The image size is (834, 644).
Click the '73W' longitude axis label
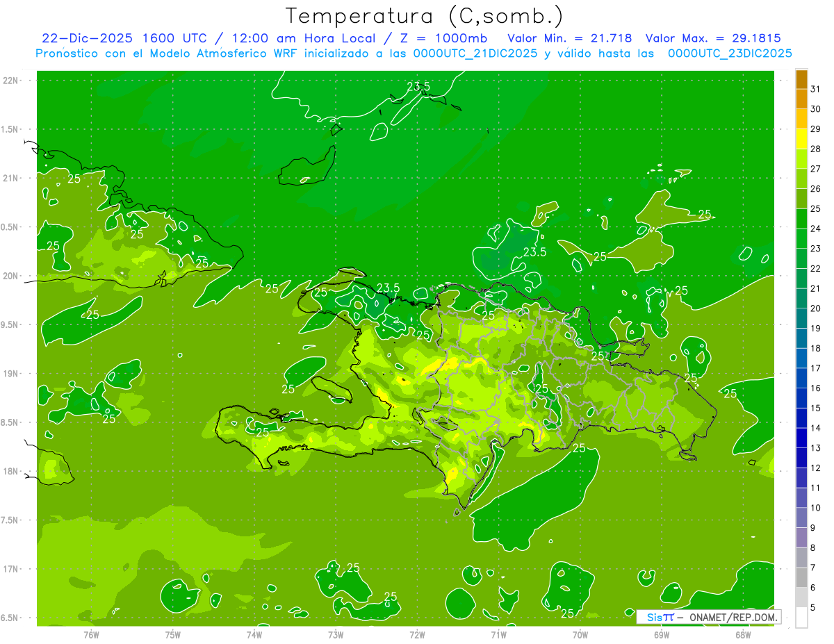point(336,634)
